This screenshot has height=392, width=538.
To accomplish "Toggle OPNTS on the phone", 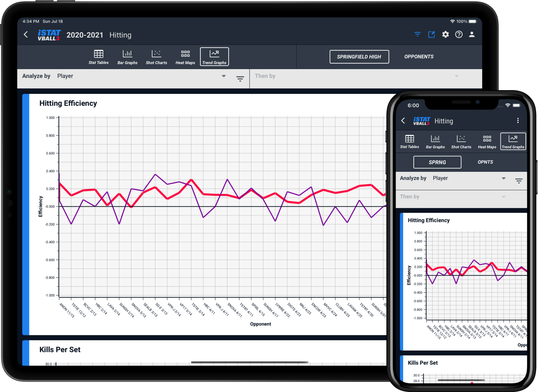I will pos(485,162).
